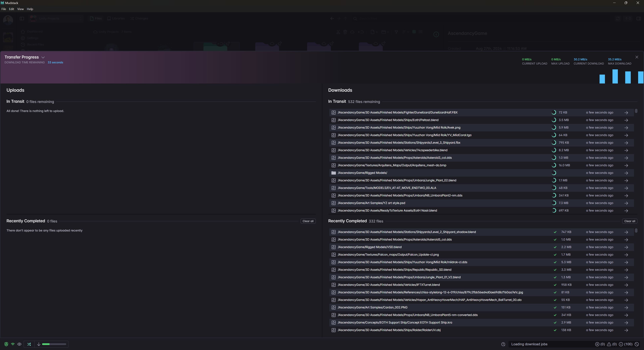The width and height of the screenshot is (644, 350).
Task: Open the Help menu
Action: point(30,9)
